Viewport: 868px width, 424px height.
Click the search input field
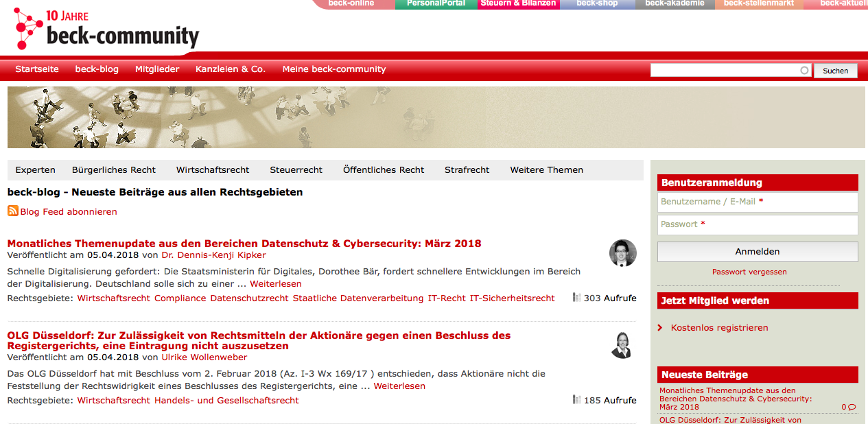[731, 70]
